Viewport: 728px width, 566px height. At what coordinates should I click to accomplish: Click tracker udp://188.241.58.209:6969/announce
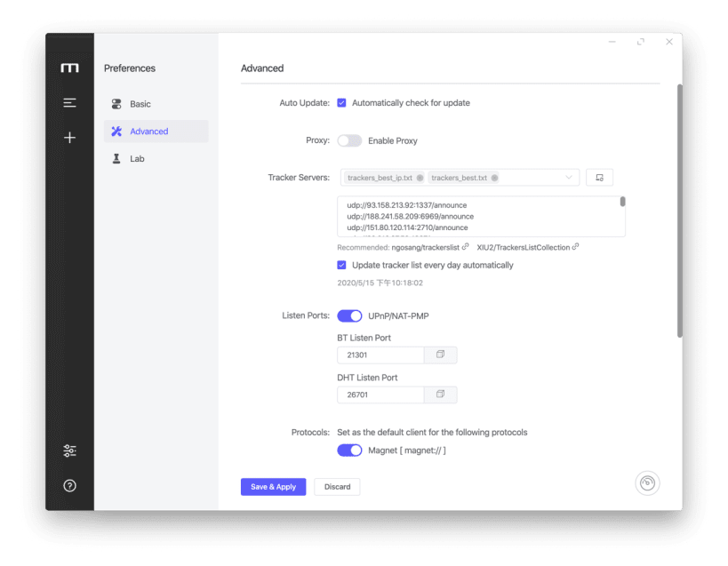coord(411,216)
